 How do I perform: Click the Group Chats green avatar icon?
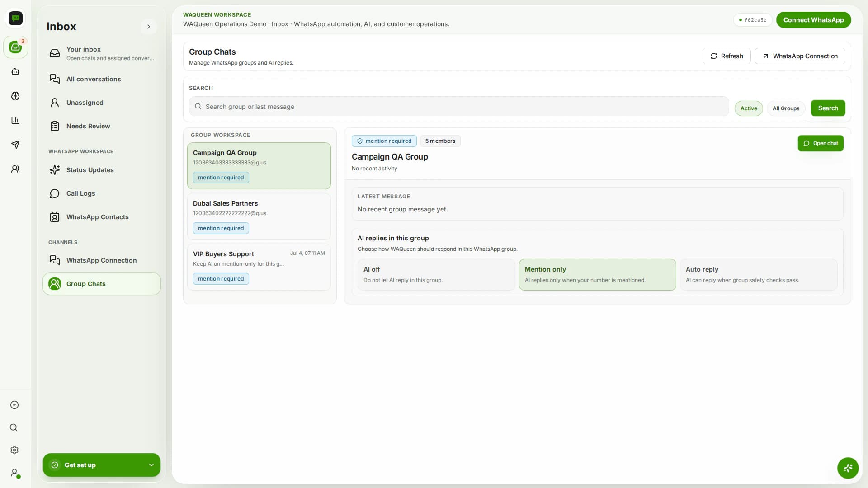55,284
